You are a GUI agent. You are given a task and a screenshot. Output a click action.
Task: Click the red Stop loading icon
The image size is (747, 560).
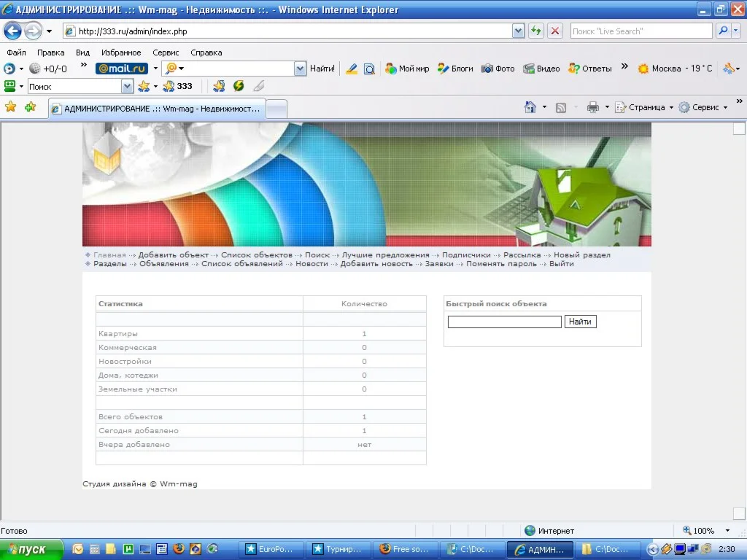(x=555, y=31)
